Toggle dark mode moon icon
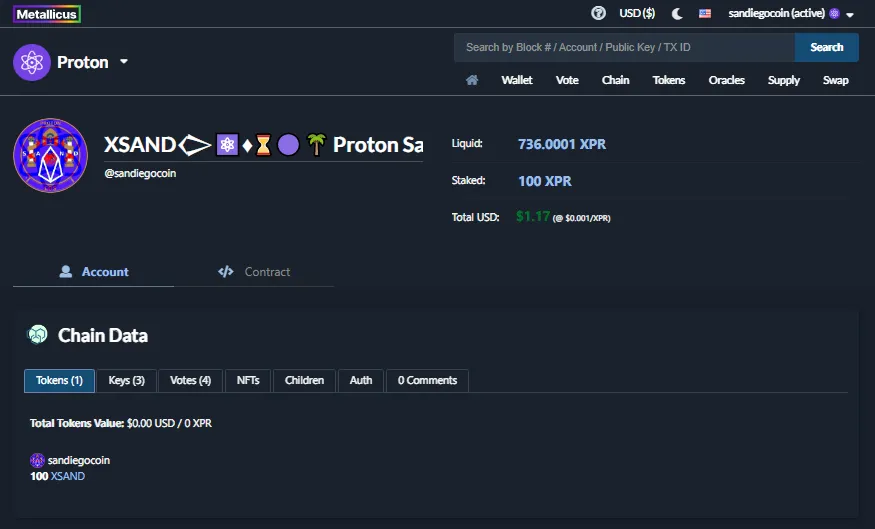Image resolution: width=875 pixels, height=529 pixels. tap(677, 13)
